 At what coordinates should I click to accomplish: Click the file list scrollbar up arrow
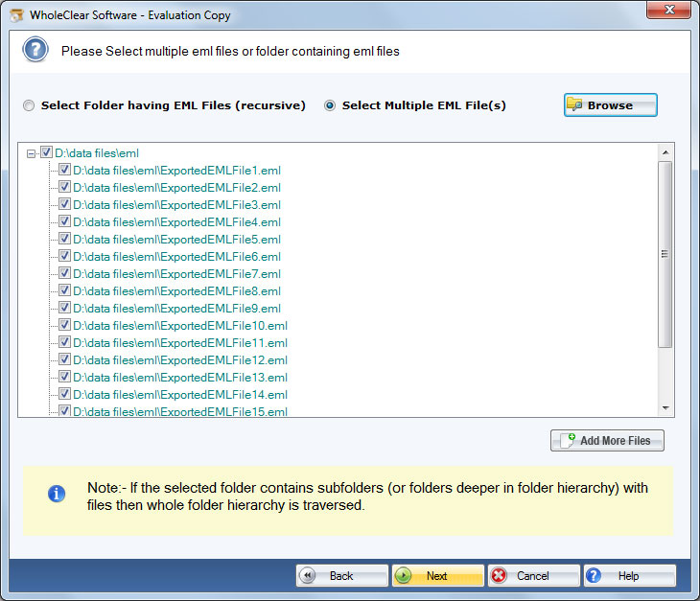[665, 152]
